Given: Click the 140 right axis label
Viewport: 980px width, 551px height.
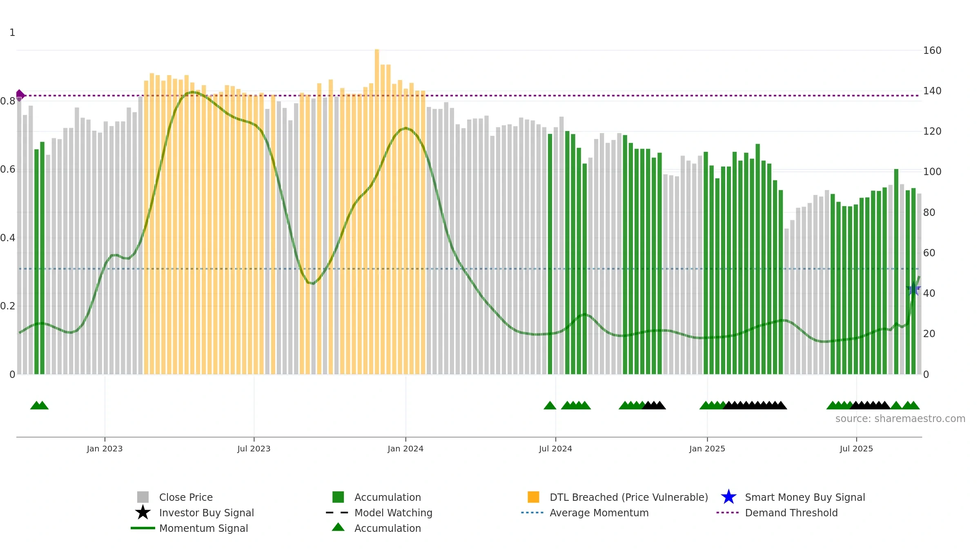Looking at the screenshot, I should pos(932,91).
